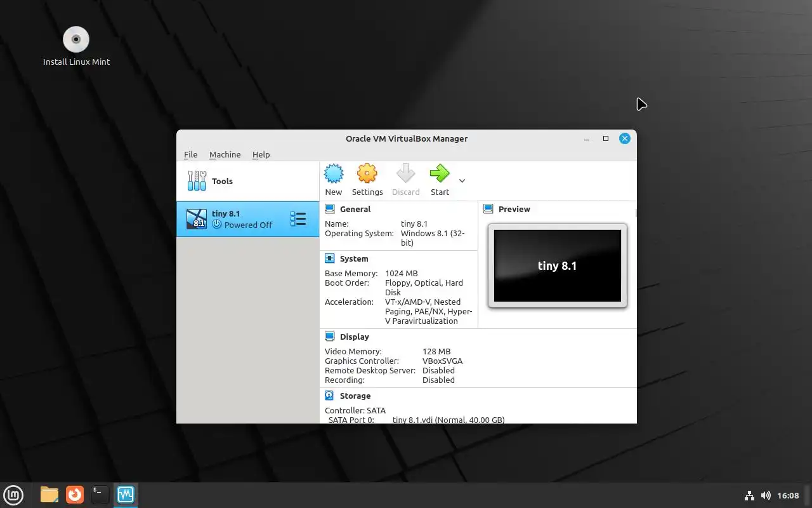Expand the Start button dropdown arrow
Image resolution: width=812 pixels, height=508 pixels.
click(462, 181)
